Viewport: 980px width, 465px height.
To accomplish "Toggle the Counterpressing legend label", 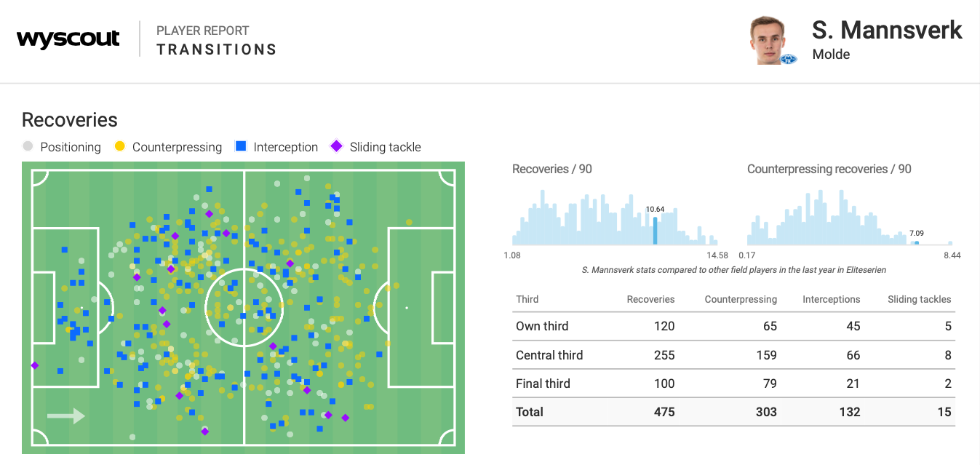I will [x=177, y=147].
